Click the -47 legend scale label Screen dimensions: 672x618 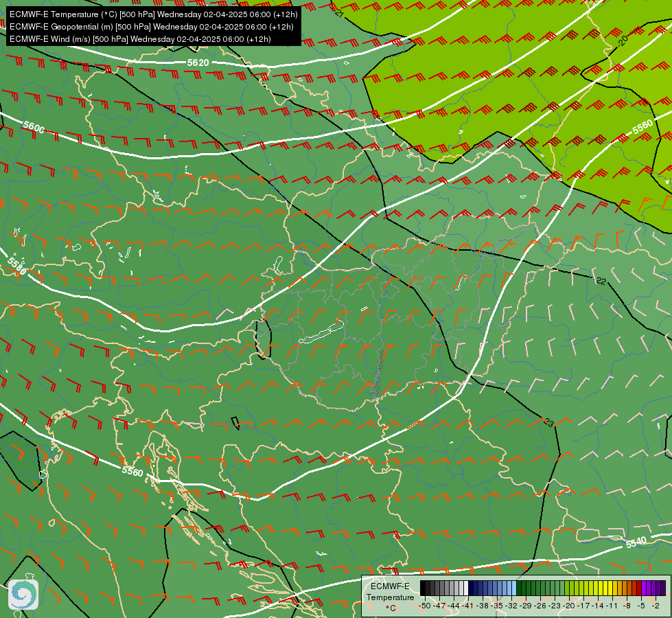439,606
